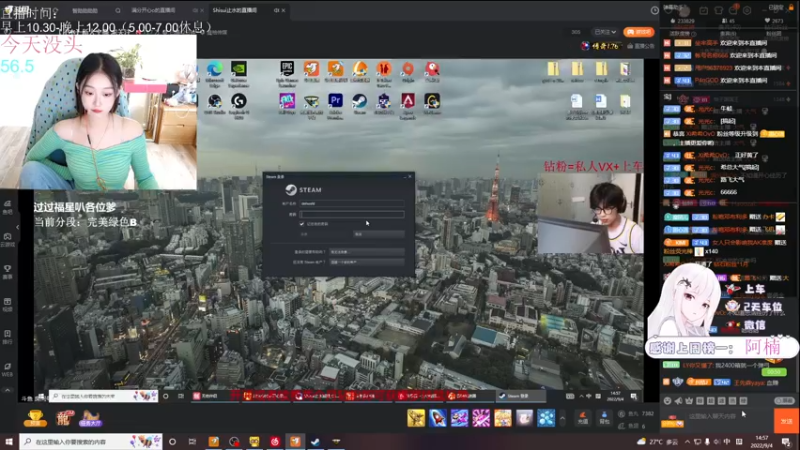Click the weather widget showing 27°C
The image size is (800, 450).
coord(659,441)
